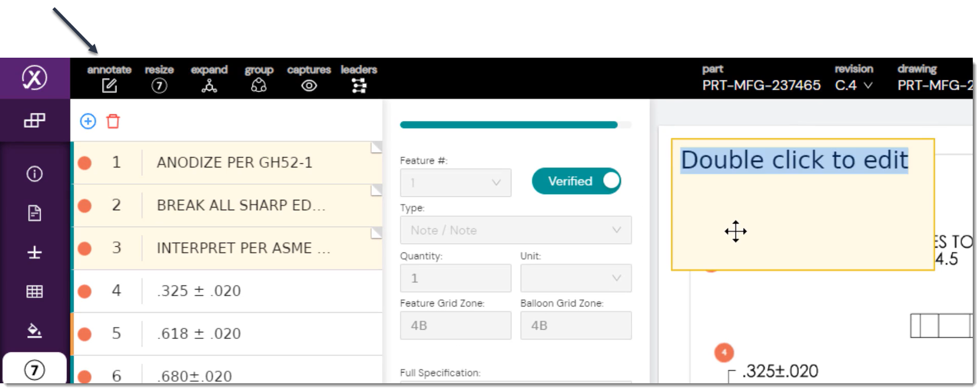Open the sidebar paint fill icon
Image resolution: width=980 pixels, height=391 pixels.
pyautogui.click(x=35, y=330)
